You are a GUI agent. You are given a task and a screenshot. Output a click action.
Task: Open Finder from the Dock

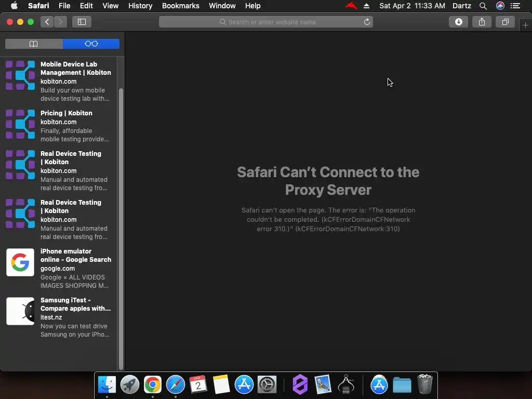click(x=107, y=385)
